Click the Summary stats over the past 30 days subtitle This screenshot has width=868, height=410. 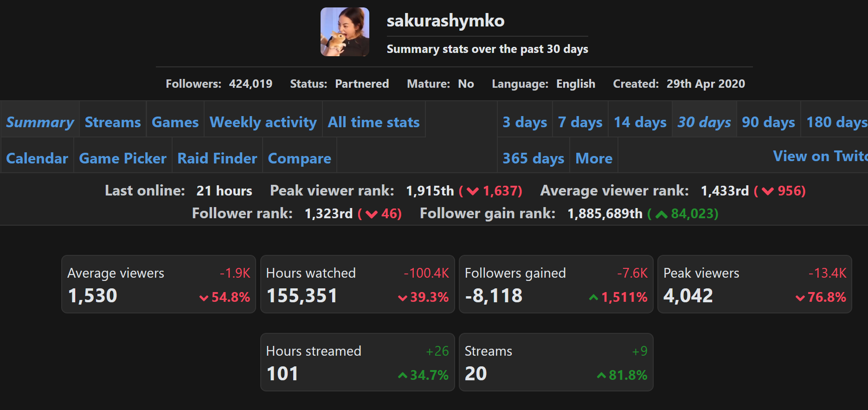(x=488, y=49)
